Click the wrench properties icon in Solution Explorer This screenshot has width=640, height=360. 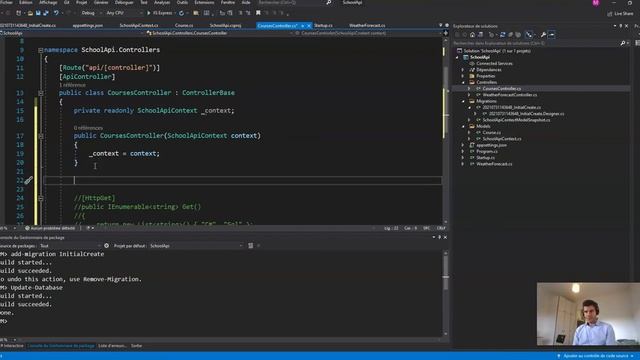[x=543, y=35]
